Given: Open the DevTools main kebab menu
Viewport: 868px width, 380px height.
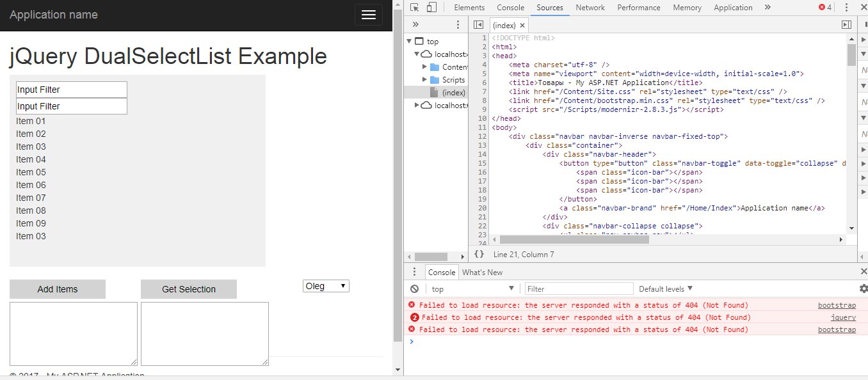Looking at the screenshot, I should (x=848, y=8).
